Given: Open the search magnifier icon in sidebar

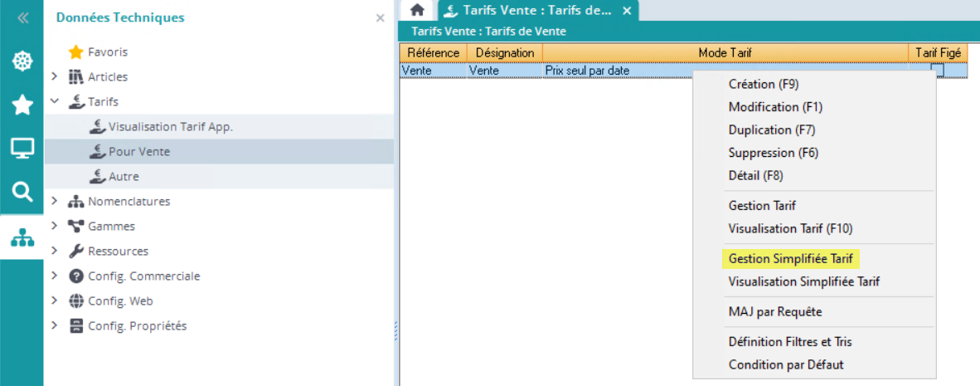Looking at the screenshot, I should click(x=22, y=193).
